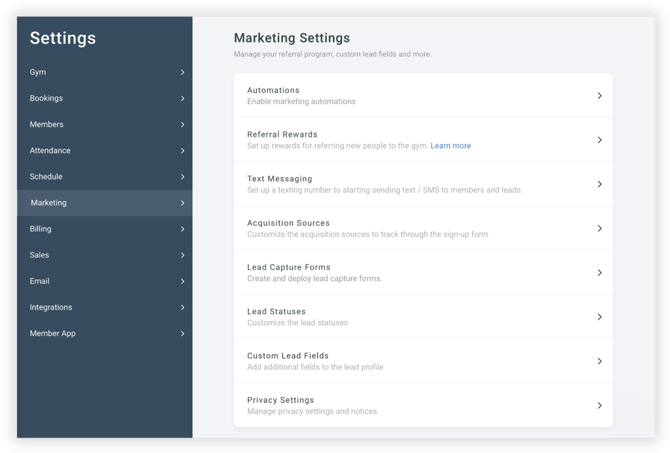
Task: Select Members in the settings sidebar
Action: (x=46, y=125)
